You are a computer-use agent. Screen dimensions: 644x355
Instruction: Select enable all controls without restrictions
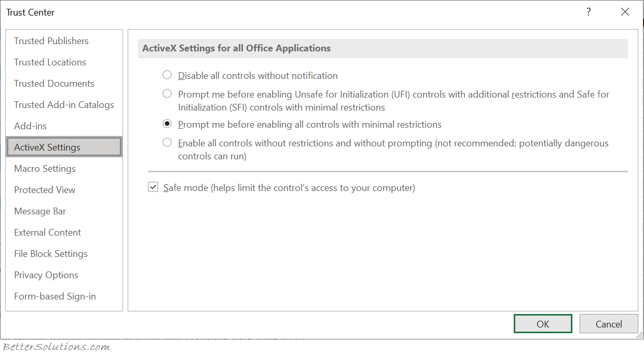[167, 143]
